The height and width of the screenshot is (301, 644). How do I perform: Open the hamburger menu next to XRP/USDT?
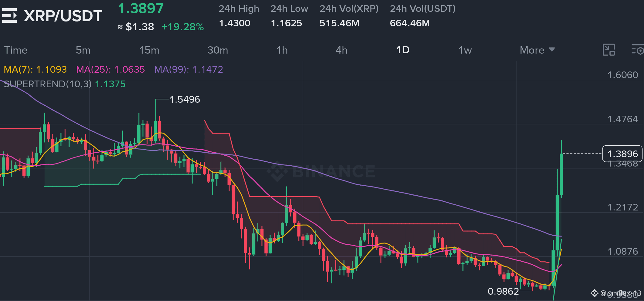point(9,16)
